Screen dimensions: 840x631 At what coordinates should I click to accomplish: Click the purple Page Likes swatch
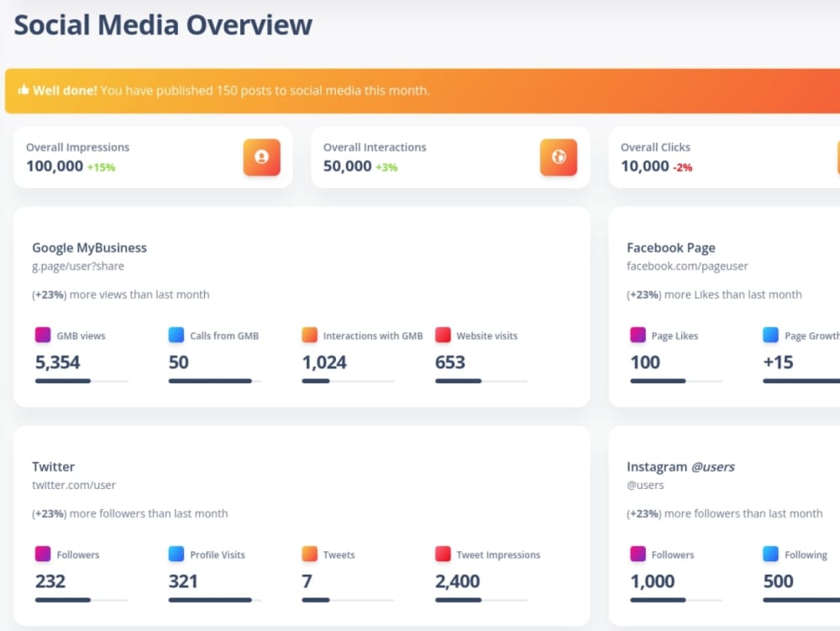(638, 334)
